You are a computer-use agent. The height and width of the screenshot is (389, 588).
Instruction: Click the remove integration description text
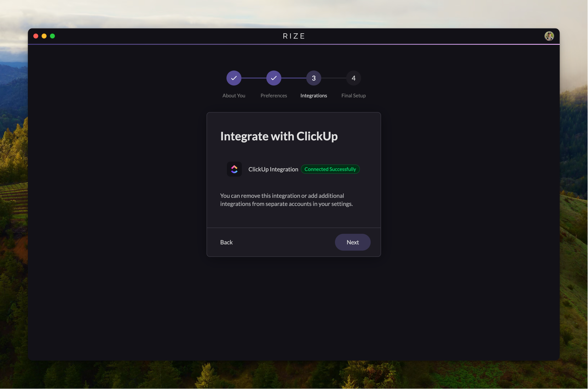coord(286,200)
